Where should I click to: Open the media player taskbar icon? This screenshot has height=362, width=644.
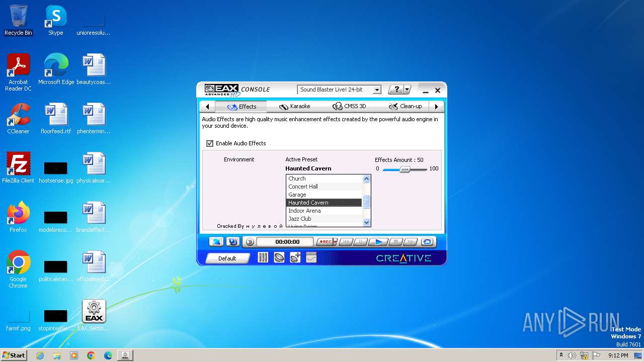pyautogui.click(x=74, y=355)
